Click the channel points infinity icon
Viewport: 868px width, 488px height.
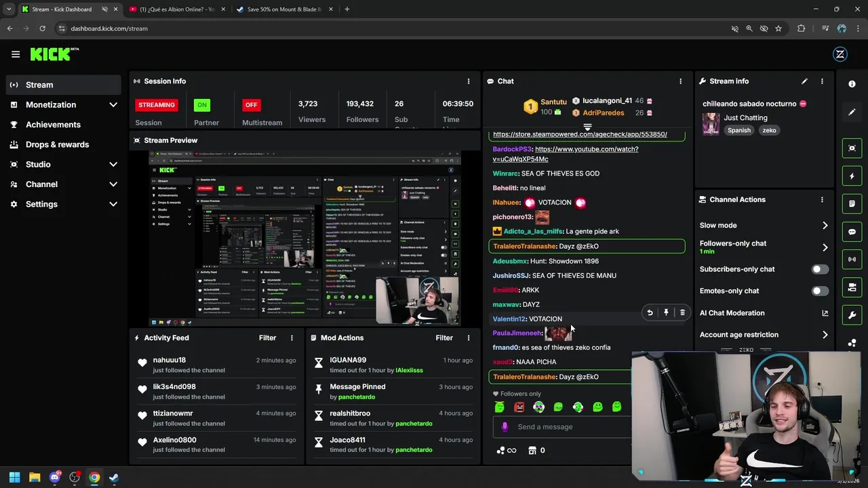click(x=506, y=451)
